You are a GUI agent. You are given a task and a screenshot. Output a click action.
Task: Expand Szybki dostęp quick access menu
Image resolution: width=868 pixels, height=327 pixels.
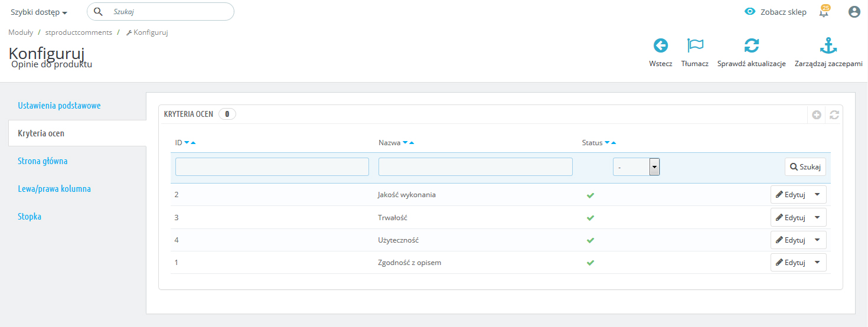click(39, 12)
